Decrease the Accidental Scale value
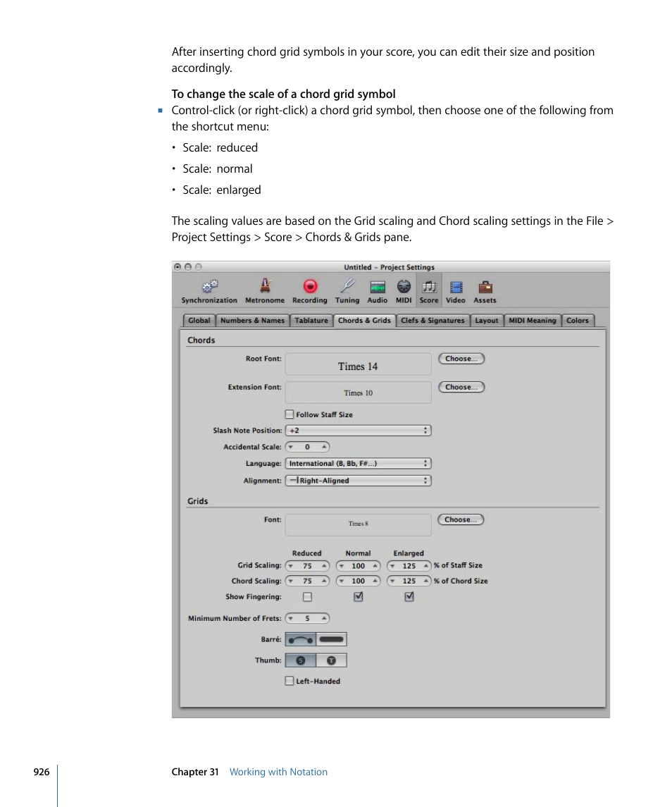The image size is (672, 807). [291, 447]
